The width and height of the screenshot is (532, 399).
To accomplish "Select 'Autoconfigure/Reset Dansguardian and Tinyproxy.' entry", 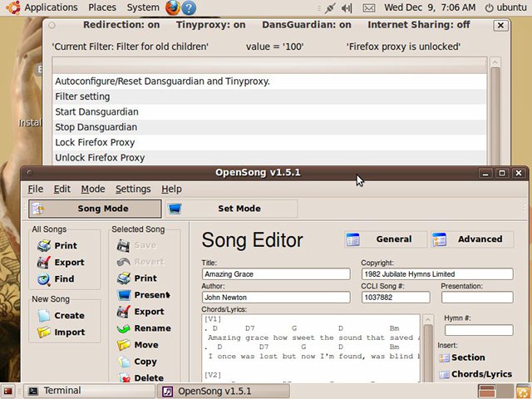I will click(269, 81).
